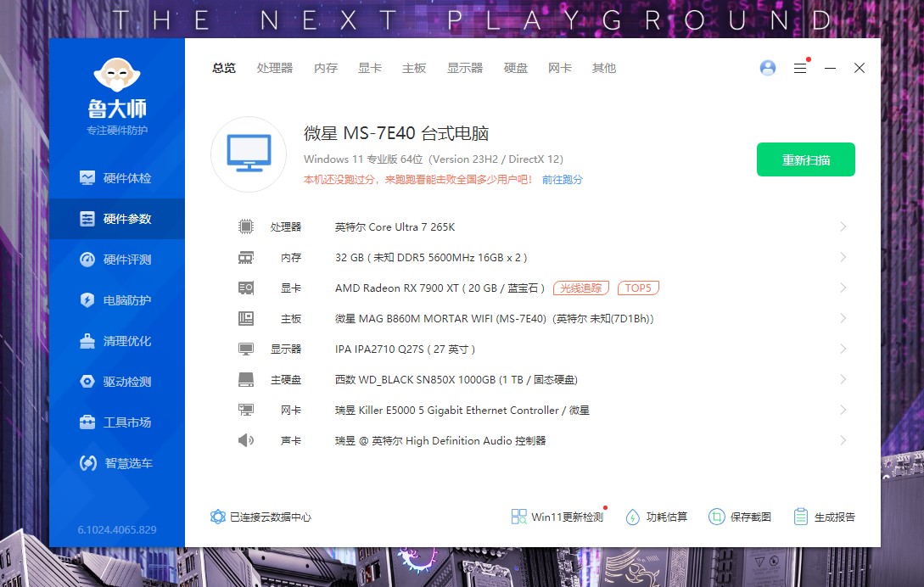The width and height of the screenshot is (924, 587).
Task: Click the desktop computer monitor icon
Action: (249, 154)
